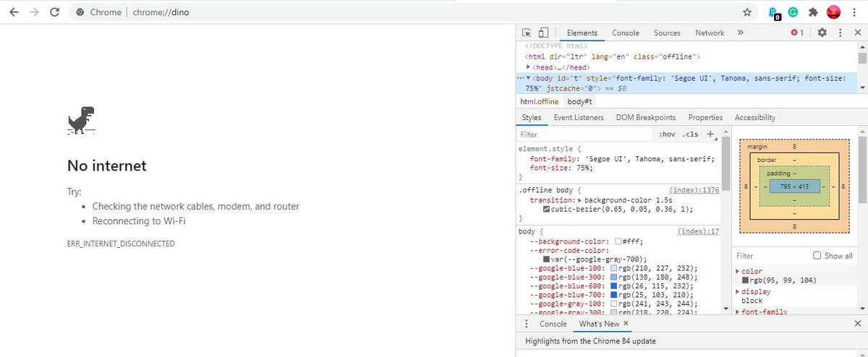Click the google-blue-100 color swatch
Screen dimensions: 868x357
tap(614, 268)
